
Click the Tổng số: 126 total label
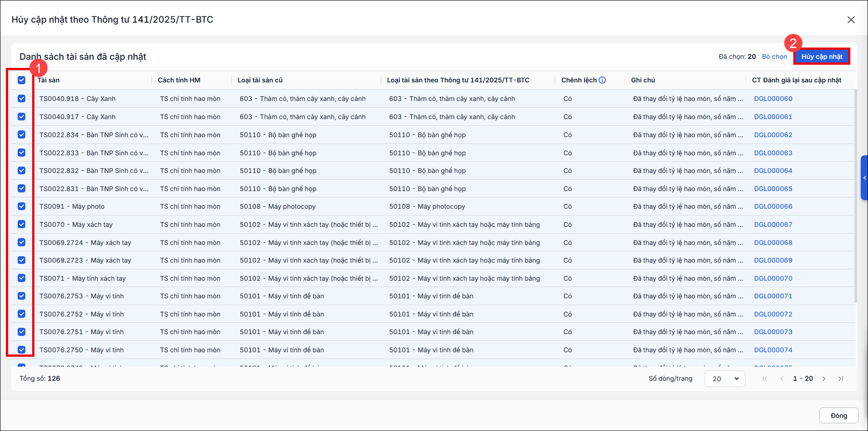point(40,378)
